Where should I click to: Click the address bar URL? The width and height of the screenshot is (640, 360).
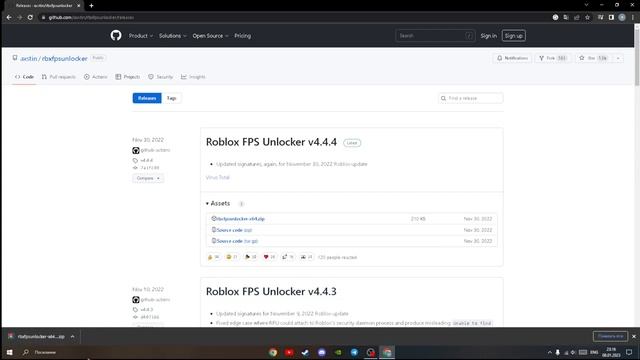(x=91, y=18)
